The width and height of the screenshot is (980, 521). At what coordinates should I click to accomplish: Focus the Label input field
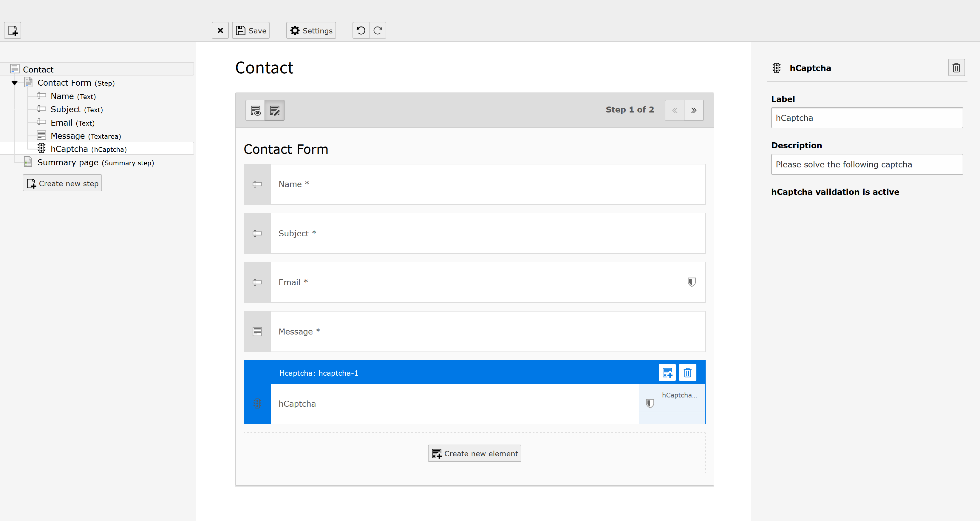pyautogui.click(x=867, y=118)
